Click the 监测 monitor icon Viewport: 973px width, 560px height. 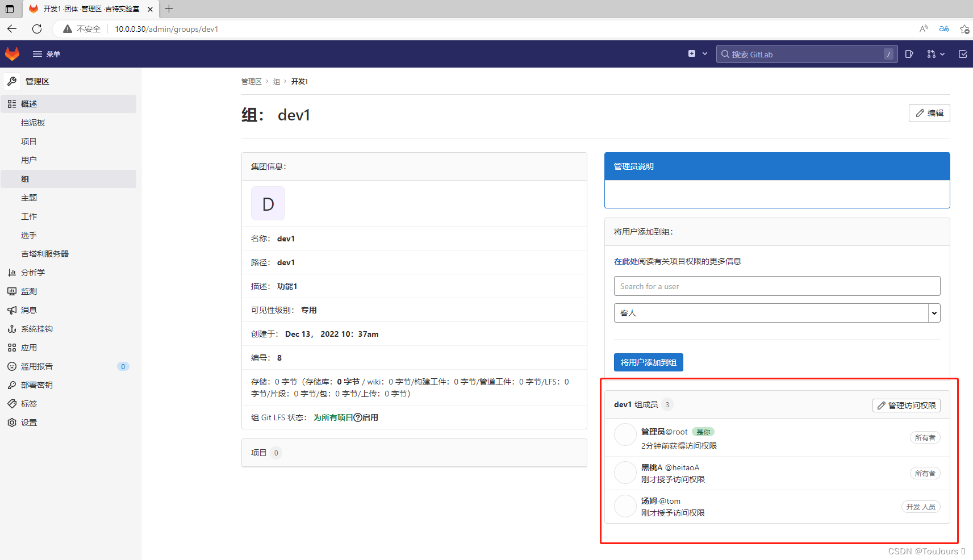coord(12,291)
